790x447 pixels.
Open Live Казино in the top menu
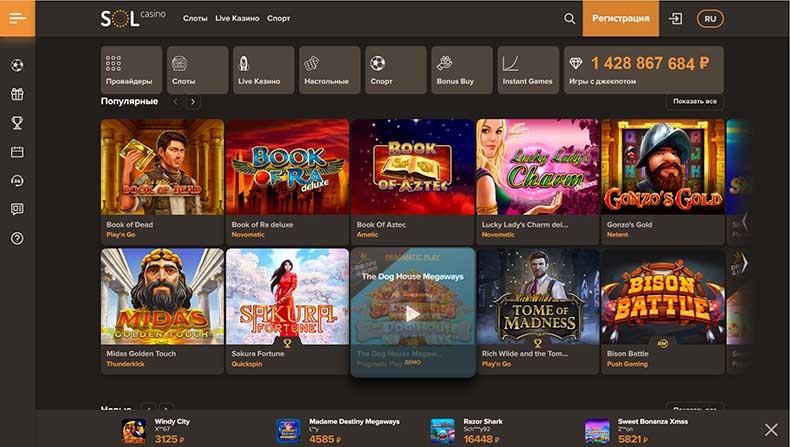237,19
